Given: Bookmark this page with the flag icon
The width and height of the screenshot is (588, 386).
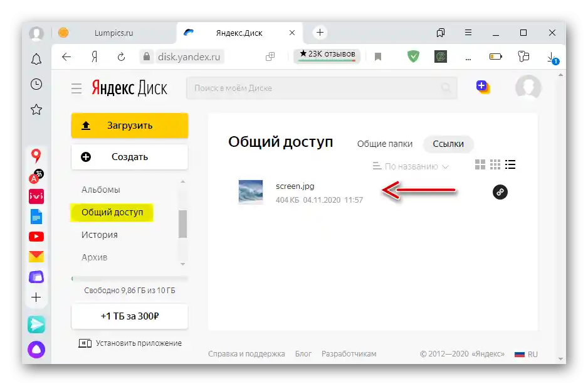Looking at the screenshot, I should pos(378,56).
